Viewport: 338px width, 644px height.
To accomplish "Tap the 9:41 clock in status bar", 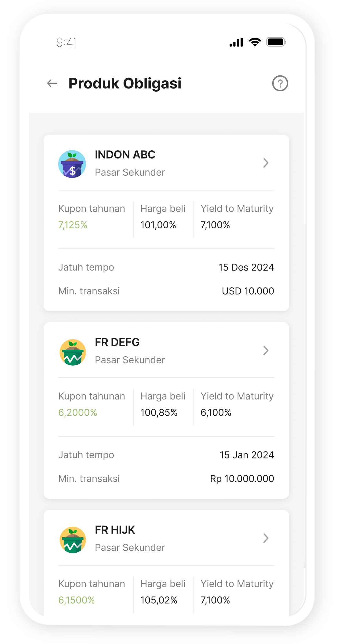I will pyautogui.click(x=67, y=43).
